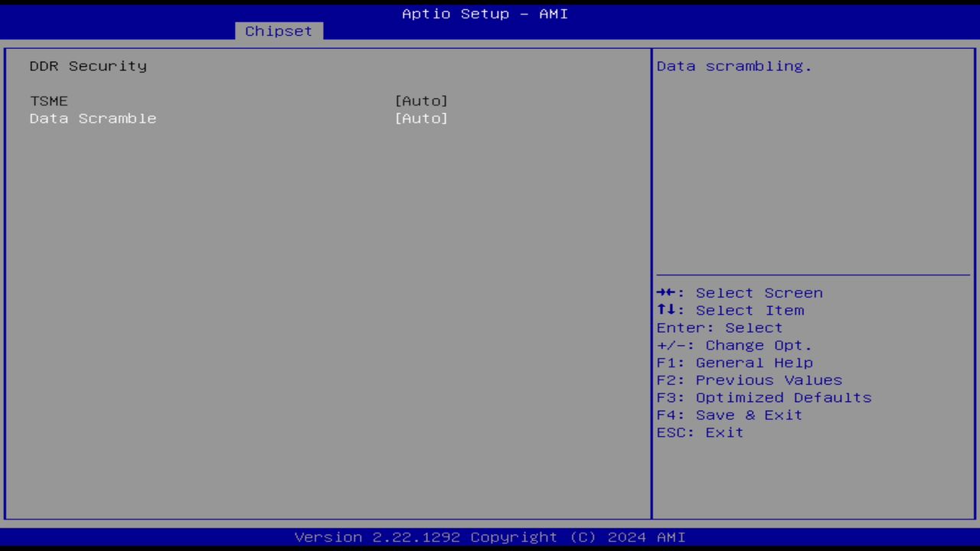980x551 pixels.
Task: Click the 'Data scrambling.' help text
Action: [x=734, y=67]
